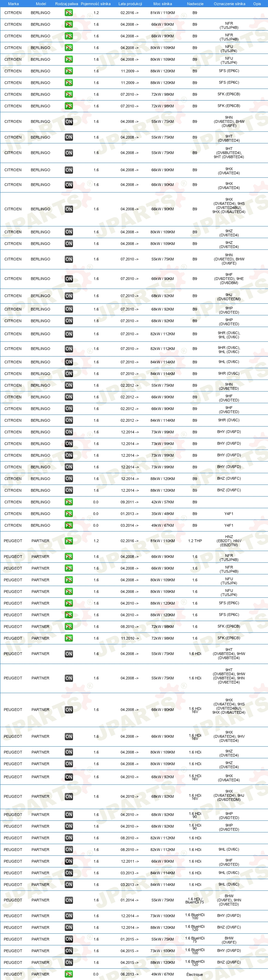Click the 1.6 BlueHDi 75 body cell
Viewport: 268px width, 980px height.
195,940
